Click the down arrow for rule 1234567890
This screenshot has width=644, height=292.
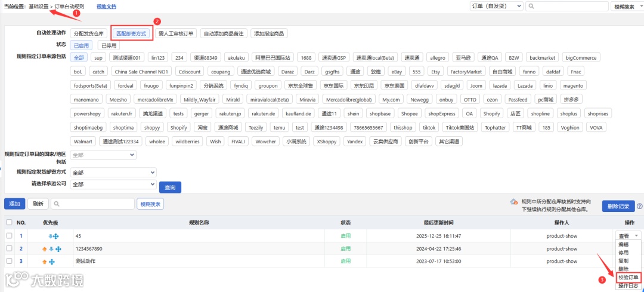pyautogui.click(x=51, y=249)
